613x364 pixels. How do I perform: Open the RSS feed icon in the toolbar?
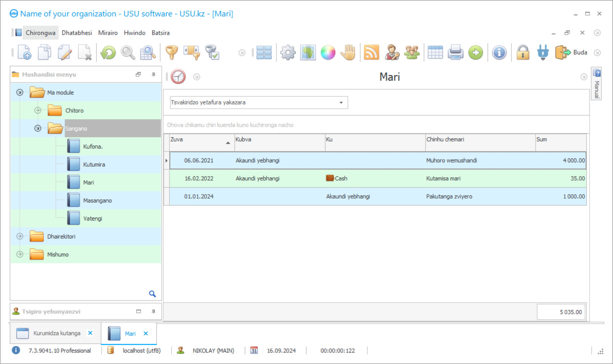pyautogui.click(x=371, y=52)
